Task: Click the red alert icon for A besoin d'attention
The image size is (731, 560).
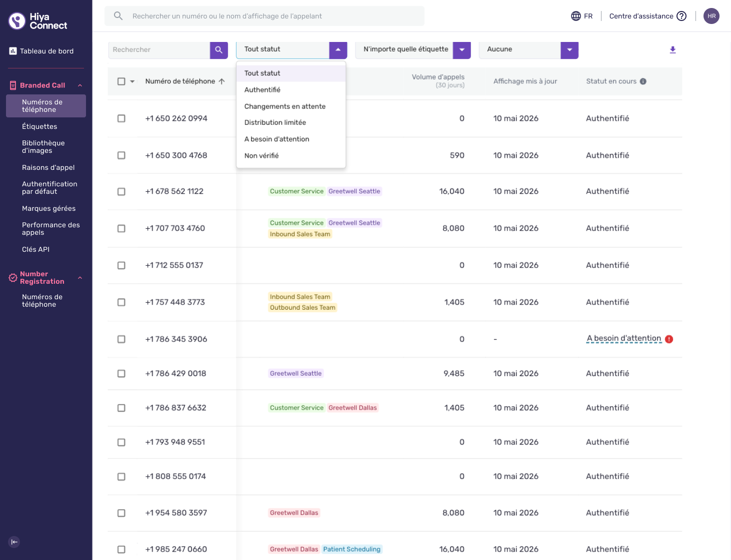Action: pyautogui.click(x=669, y=339)
